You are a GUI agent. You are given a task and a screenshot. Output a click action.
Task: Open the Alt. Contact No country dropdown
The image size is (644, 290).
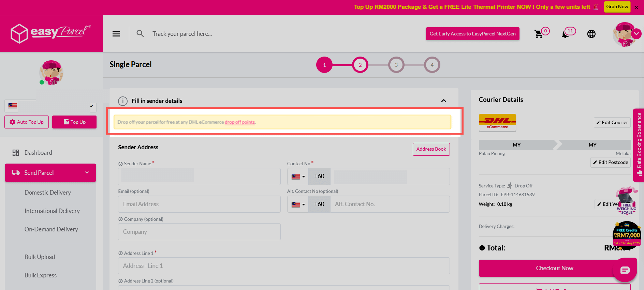298,204
